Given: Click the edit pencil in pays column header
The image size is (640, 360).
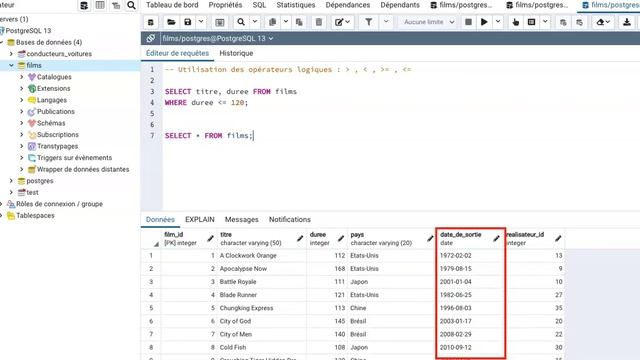Looking at the screenshot, I should [430, 238].
